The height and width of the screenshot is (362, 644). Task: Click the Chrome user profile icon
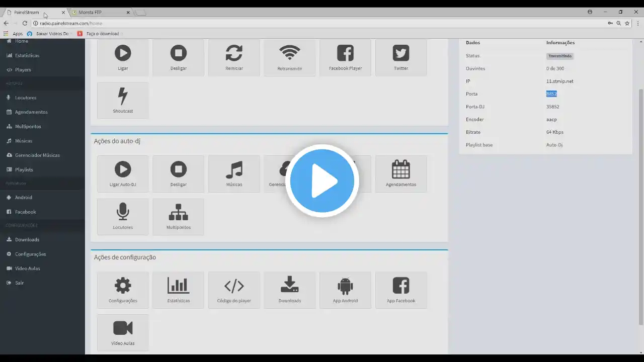(590, 12)
